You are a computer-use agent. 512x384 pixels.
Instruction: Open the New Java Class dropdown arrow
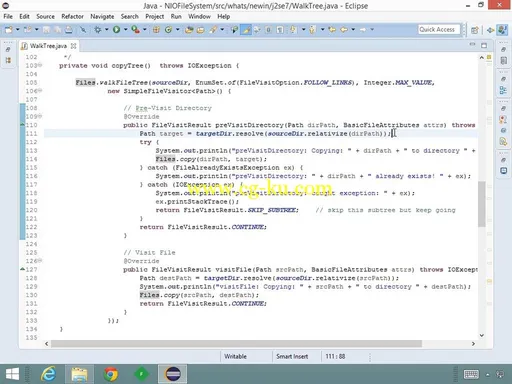click(178, 30)
